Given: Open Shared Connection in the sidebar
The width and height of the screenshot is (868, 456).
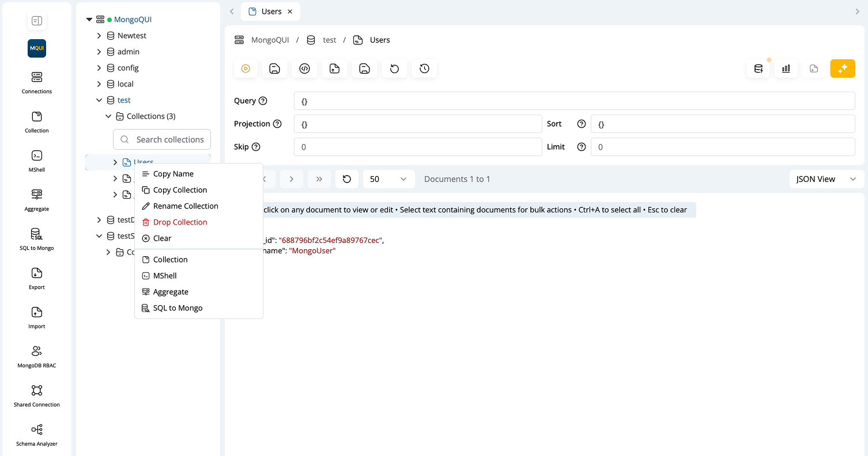Looking at the screenshot, I should tap(37, 395).
